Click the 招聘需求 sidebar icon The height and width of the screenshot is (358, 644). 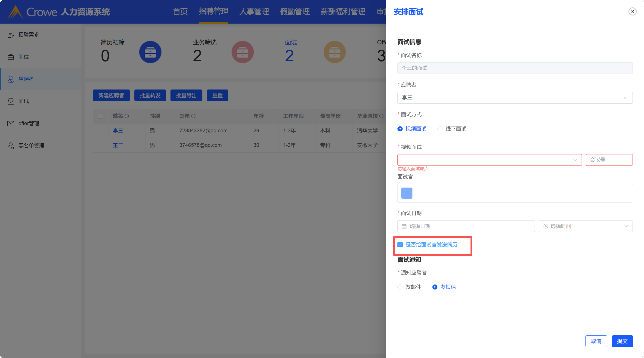pos(10,35)
